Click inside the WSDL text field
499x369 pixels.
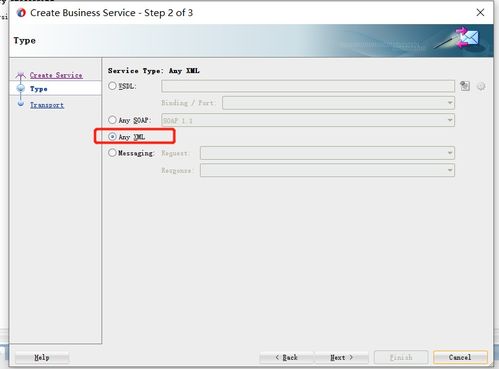point(308,86)
